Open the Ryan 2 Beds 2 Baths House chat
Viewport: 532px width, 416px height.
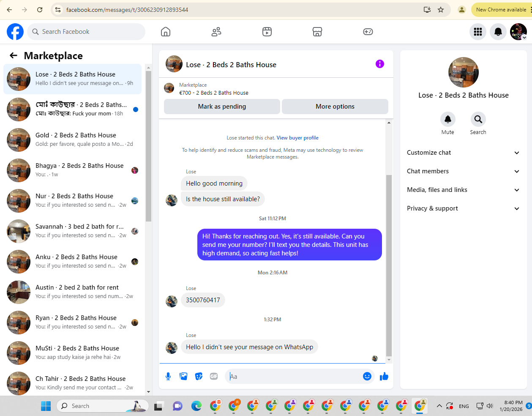(x=72, y=323)
